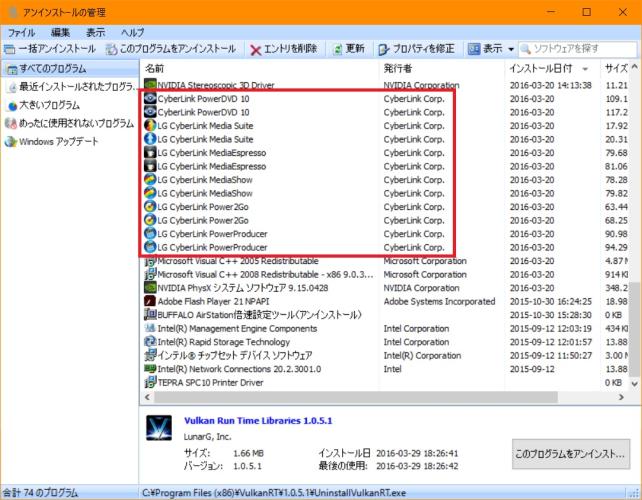
Task: Click Microsoft Visual C++ 2008 Redistributable icon
Action: tap(150, 274)
